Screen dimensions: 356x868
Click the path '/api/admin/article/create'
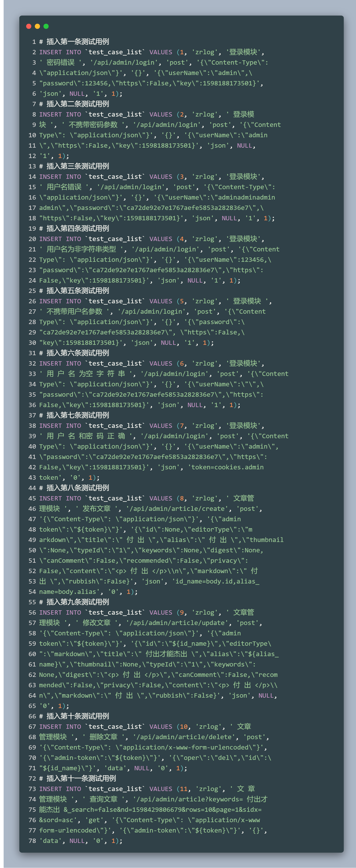(177, 508)
